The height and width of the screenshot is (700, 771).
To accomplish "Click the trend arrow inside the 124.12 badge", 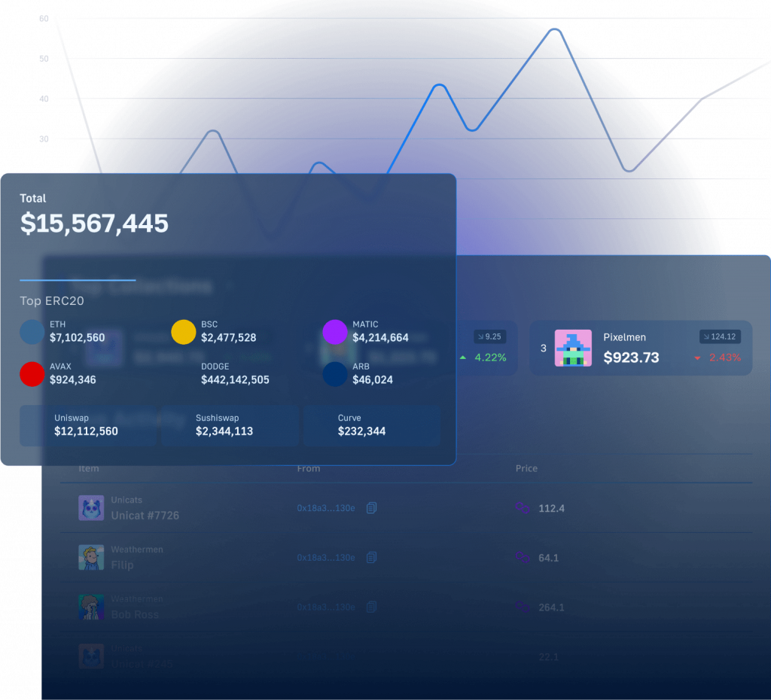I will point(707,336).
